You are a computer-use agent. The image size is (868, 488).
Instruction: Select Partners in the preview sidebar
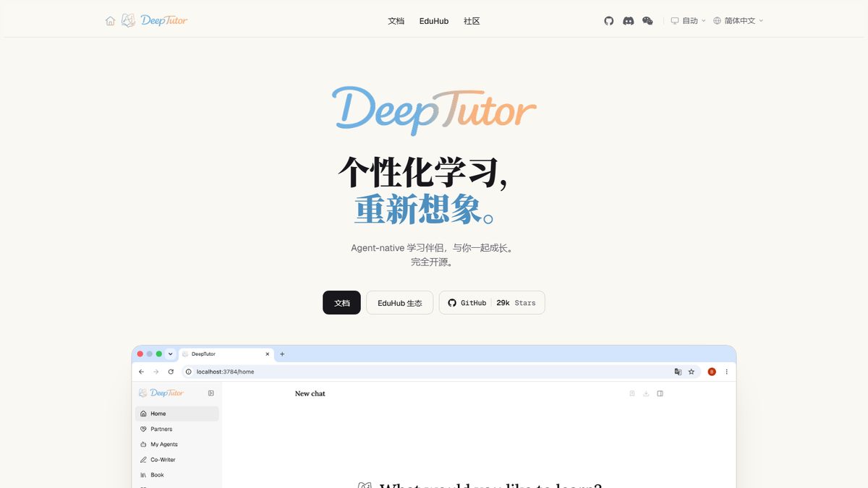coord(176,429)
